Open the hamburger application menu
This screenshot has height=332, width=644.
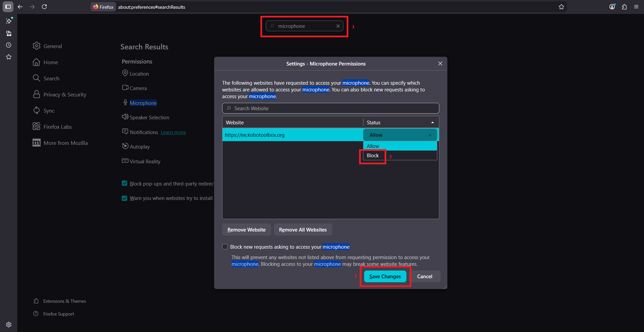click(x=636, y=7)
